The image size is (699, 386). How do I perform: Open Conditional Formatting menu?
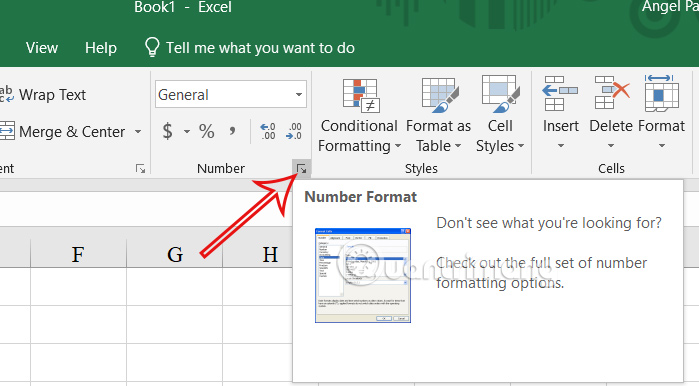coord(359,115)
